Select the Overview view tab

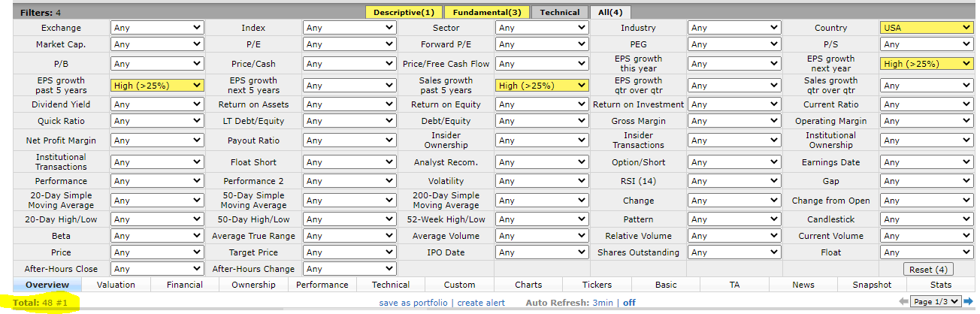[x=47, y=285]
